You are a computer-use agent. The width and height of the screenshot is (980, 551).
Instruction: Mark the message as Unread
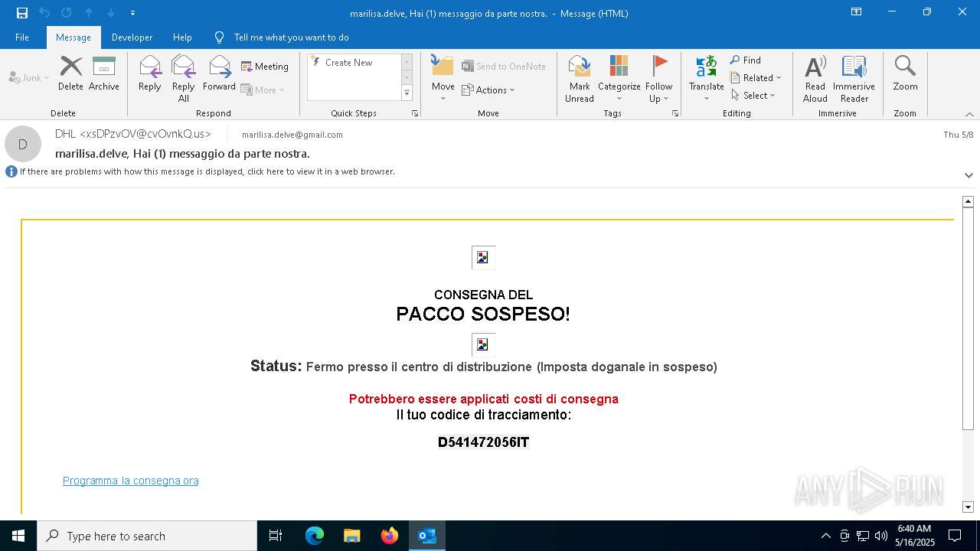(580, 78)
